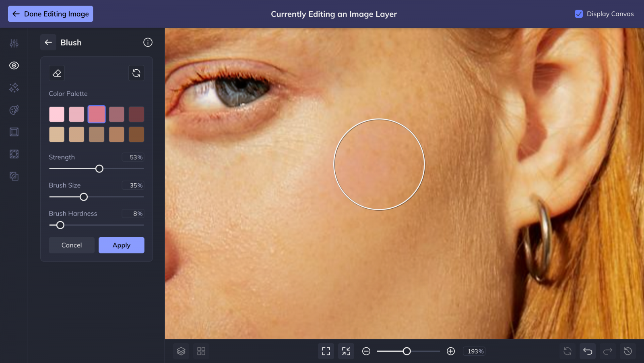
Task: Select the color palette tool in the sidebar
Action: (x=14, y=110)
